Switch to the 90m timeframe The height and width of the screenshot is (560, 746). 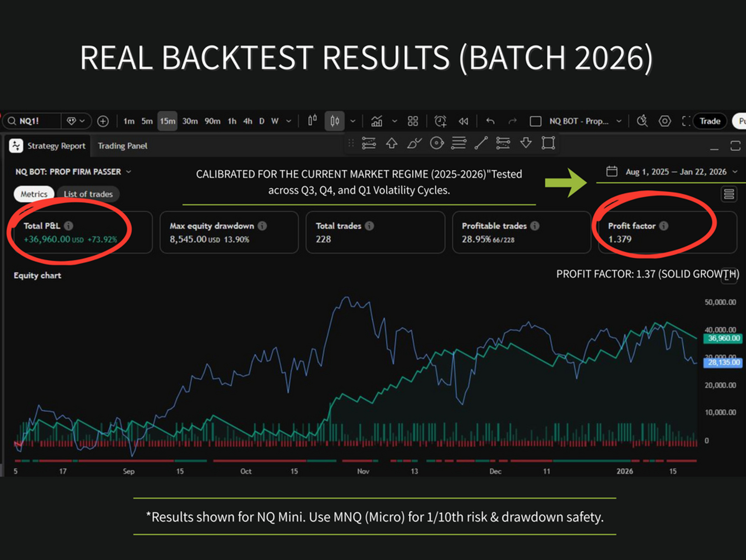[x=212, y=121]
